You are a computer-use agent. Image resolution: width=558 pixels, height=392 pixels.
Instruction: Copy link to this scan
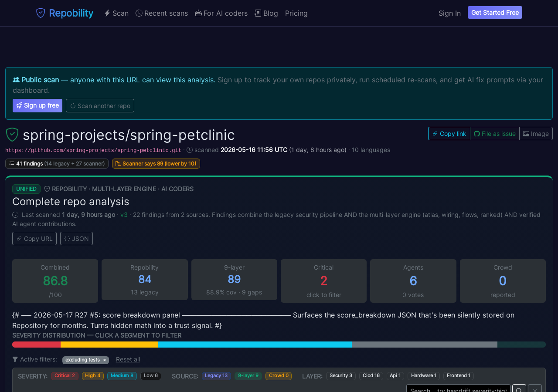[449, 133]
